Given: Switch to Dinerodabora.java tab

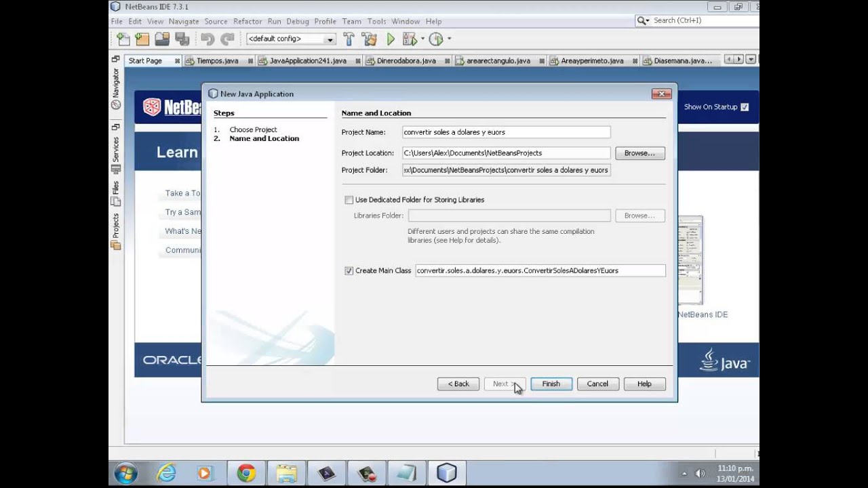Looking at the screenshot, I should [406, 61].
